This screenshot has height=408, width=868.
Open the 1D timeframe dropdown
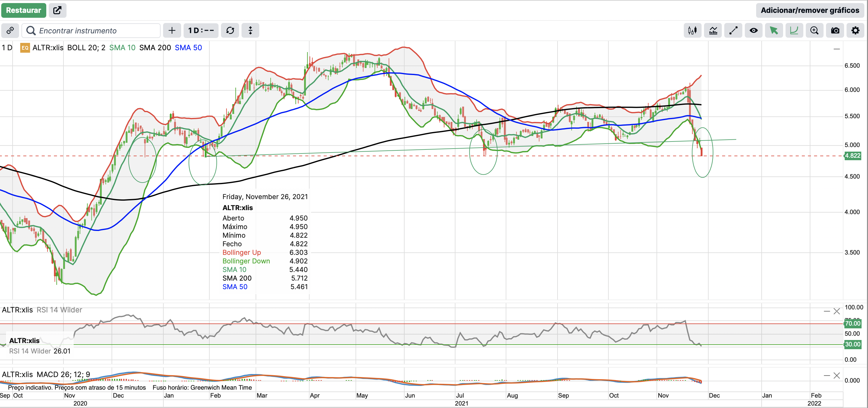(201, 31)
